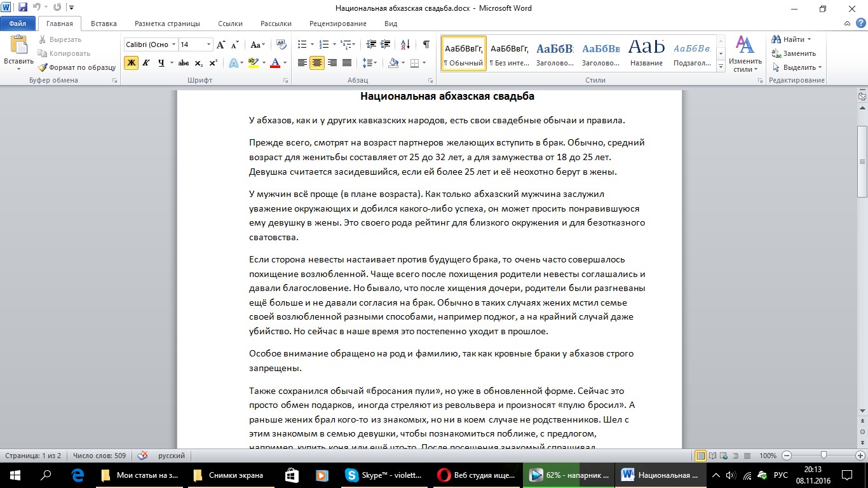
Task: Open the Windows Start menu
Action: [x=15, y=475]
